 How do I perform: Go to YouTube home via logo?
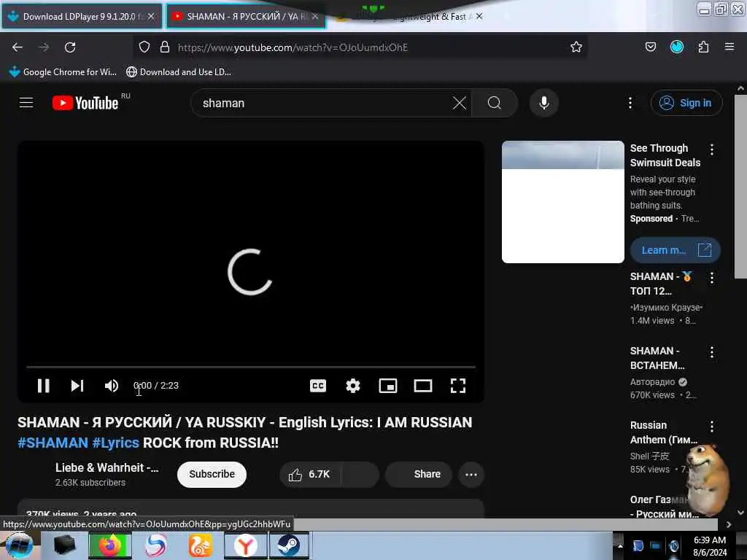(x=86, y=103)
